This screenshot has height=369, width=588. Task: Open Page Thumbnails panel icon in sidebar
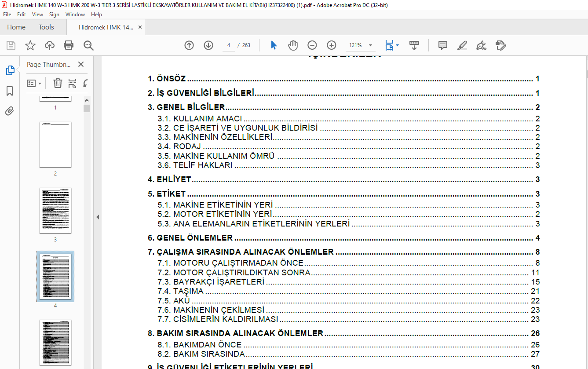click(10, 70)
